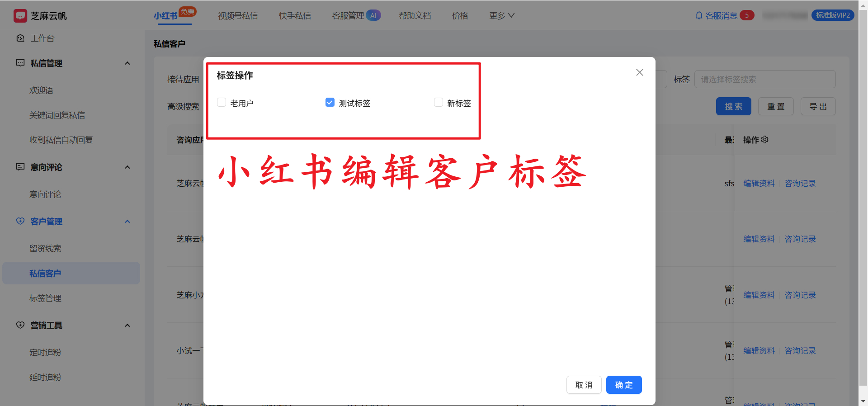The width and height of the screenshot is (868, 406).
Task: Switch to the 视频号私信 tab
Action: [x=238, y=16]
